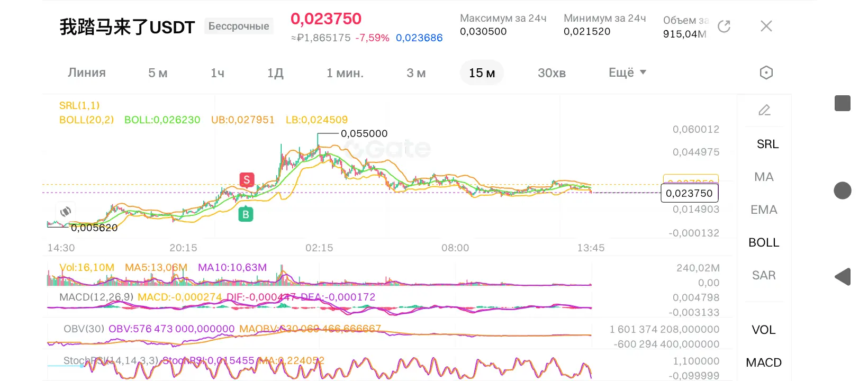Screen dimensions: 868x381
Task: Tap the MA10:10,63M volume average label
Action: (232, 267)
